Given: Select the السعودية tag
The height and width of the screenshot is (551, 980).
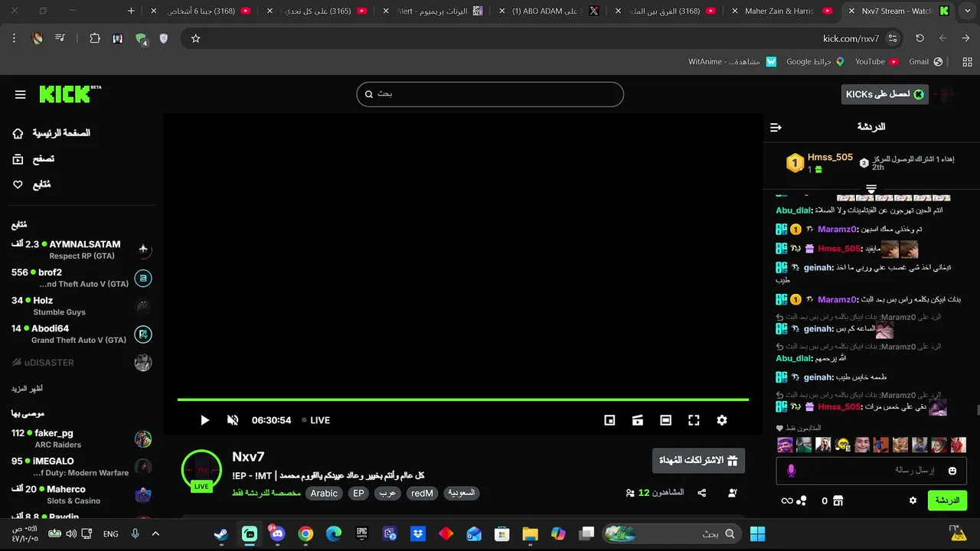Looking at the screenshot, I should point(461,494).
